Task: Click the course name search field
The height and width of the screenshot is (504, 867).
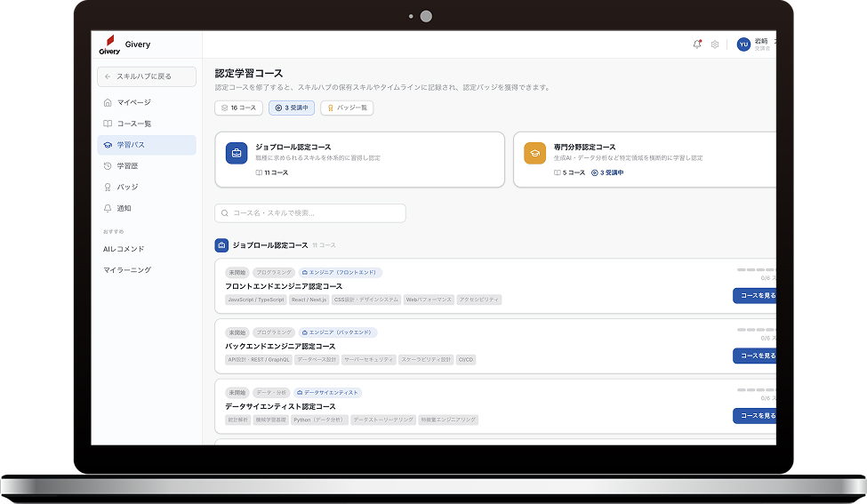Action: 310,213
